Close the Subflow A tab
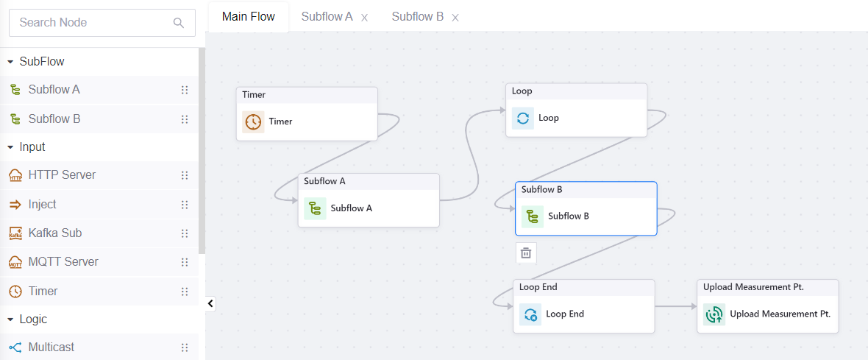This screenshot has height=360, width=868. pyautogui.click(x=365, y=18)
